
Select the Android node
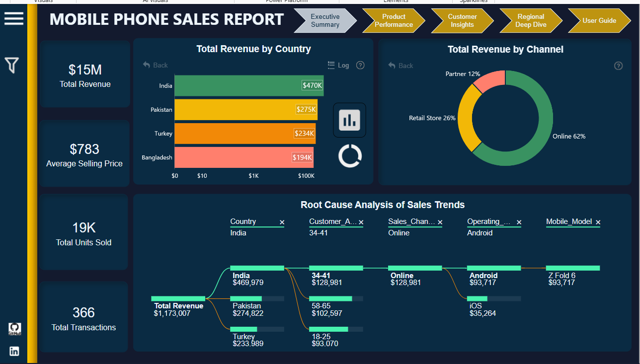coord(494,268)
